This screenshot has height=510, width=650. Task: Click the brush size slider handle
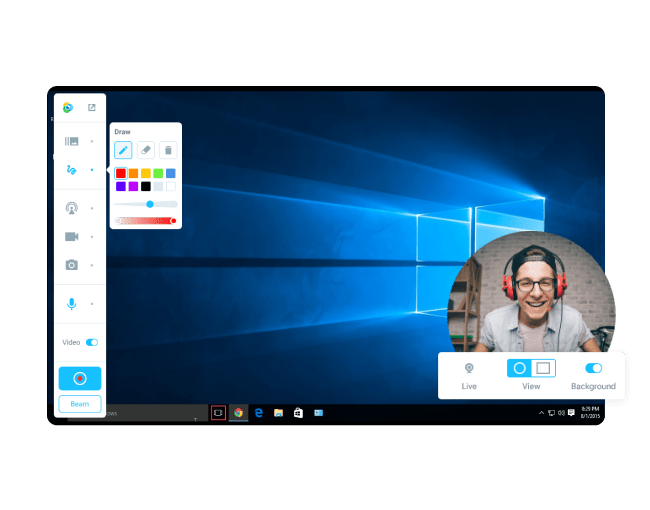[x=150, y=204]
